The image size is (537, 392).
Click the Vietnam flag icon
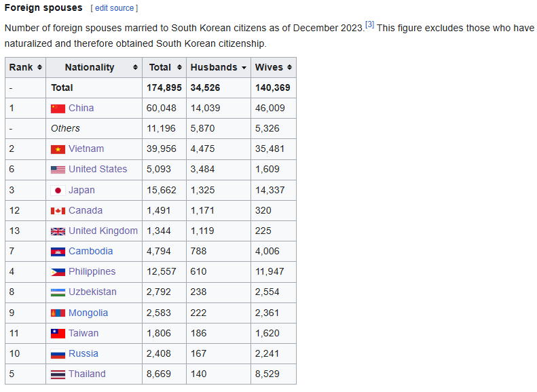pyautogui.click(x=58, y=149)
